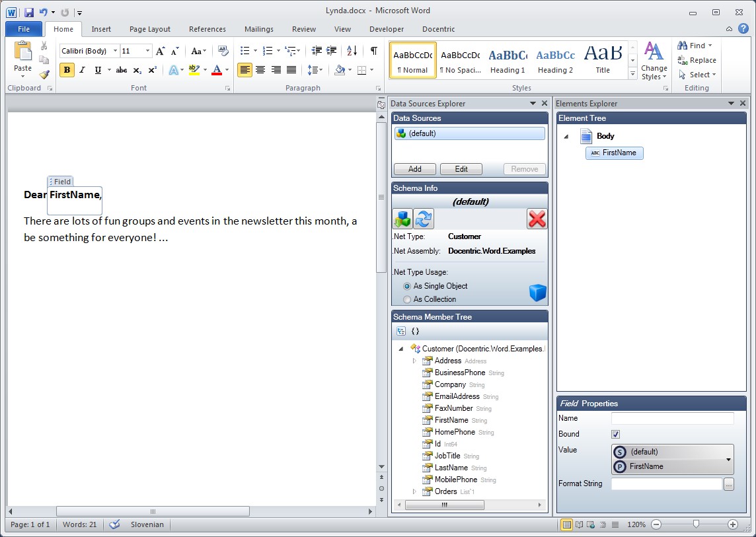Click the Numbering list icon

tap(268, 51)
